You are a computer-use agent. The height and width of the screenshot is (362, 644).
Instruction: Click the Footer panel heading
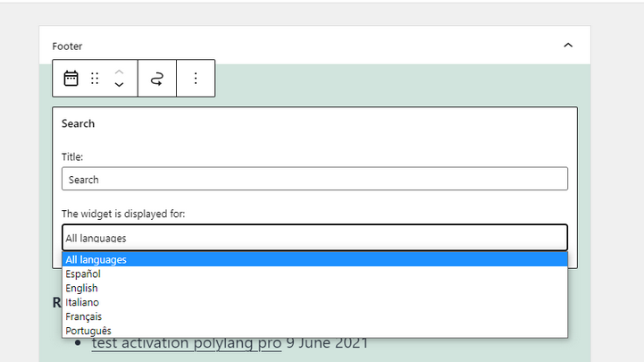point(67,46)
